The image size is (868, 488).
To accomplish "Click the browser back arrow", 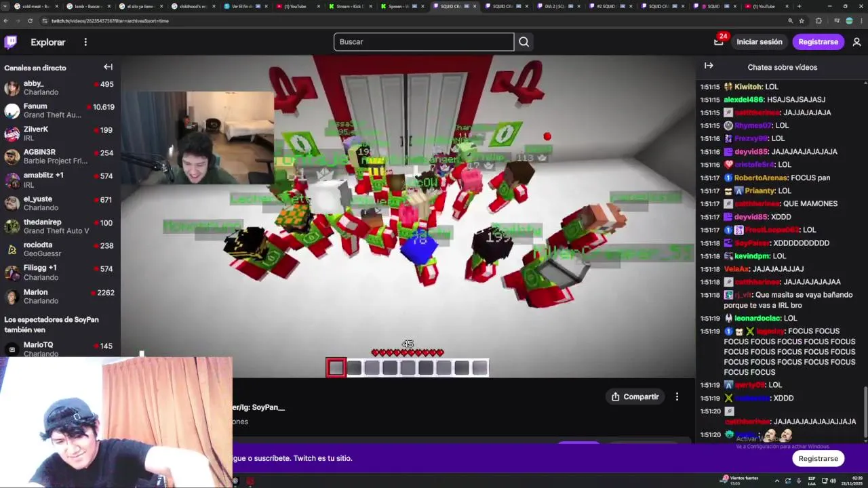I will pos(6,21).
